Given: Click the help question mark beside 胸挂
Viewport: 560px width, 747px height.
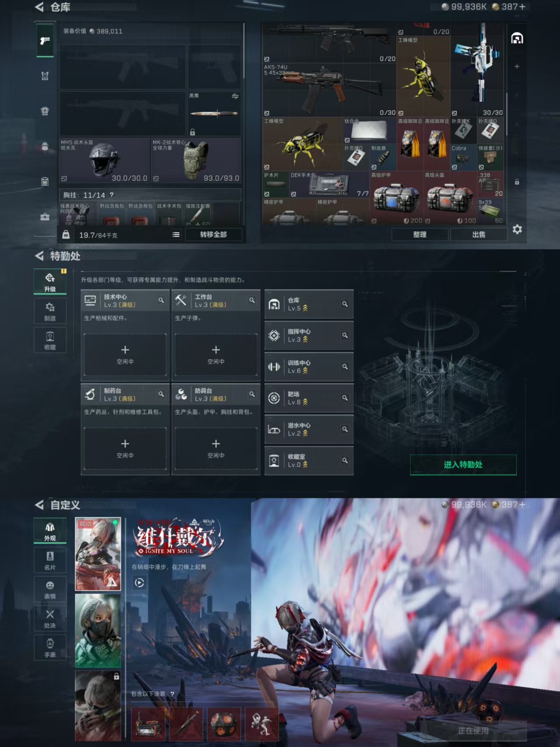Looking at the screenshot, I should [112, 195].
